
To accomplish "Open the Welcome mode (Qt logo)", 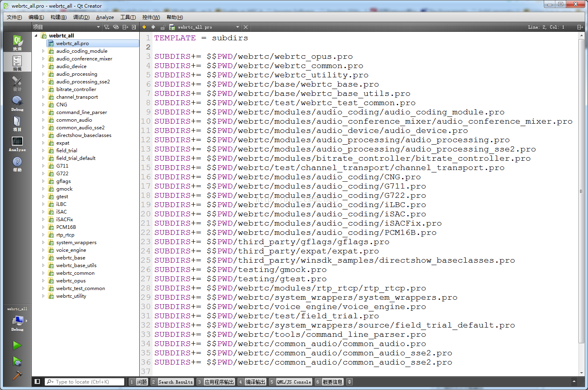I will (17, 42).
